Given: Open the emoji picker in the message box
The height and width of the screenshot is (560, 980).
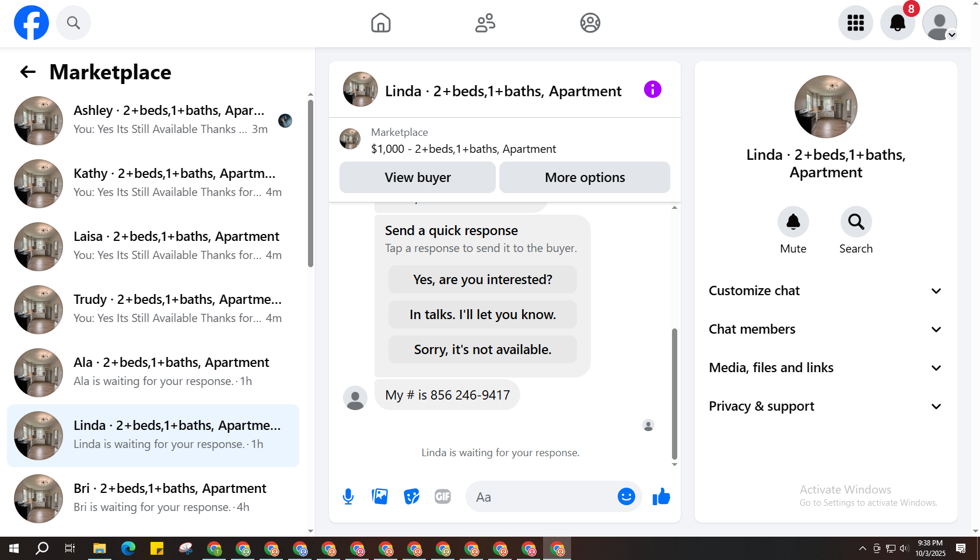Looking at the screenshot, I should [x=626, y=496].
